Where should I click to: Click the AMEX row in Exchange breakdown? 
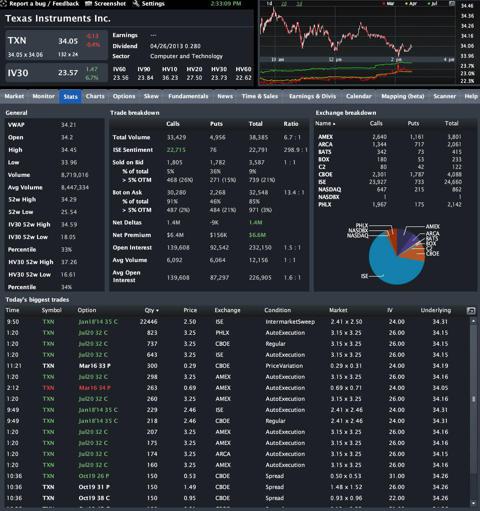click(x=390, y=136)
